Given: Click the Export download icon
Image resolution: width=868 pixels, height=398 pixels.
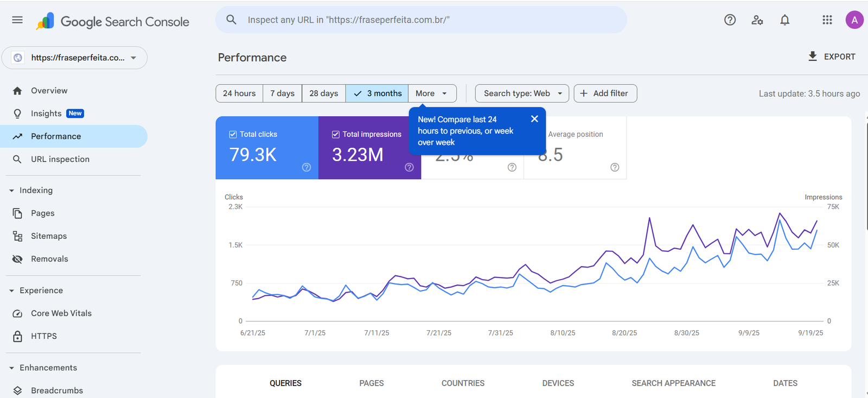Looking at the screenshot, I should point(813,56).
